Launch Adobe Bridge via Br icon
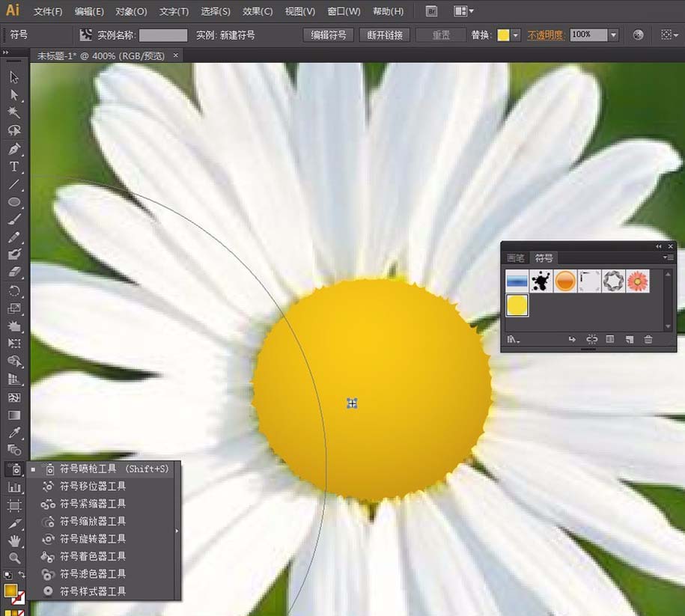Image resolution: width=685 pixels, height=616 pixels. (432, 11)
